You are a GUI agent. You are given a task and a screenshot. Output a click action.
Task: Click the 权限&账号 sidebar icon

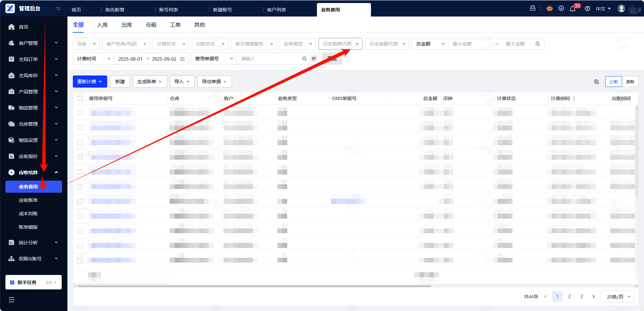(11, 259)
